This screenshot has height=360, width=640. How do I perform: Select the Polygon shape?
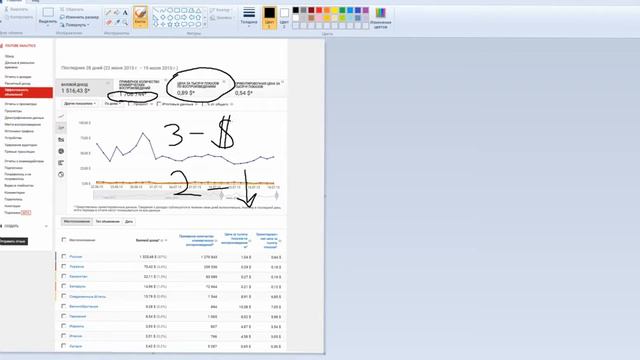pos(191,10)
